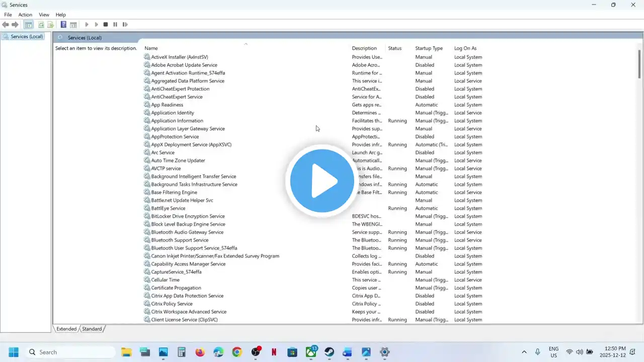Image resolution: width=644 pixels, height=362 pixels.
Task: Click the gear icon beside Citrix Policy Service
Action: click(x=147, y=304)
